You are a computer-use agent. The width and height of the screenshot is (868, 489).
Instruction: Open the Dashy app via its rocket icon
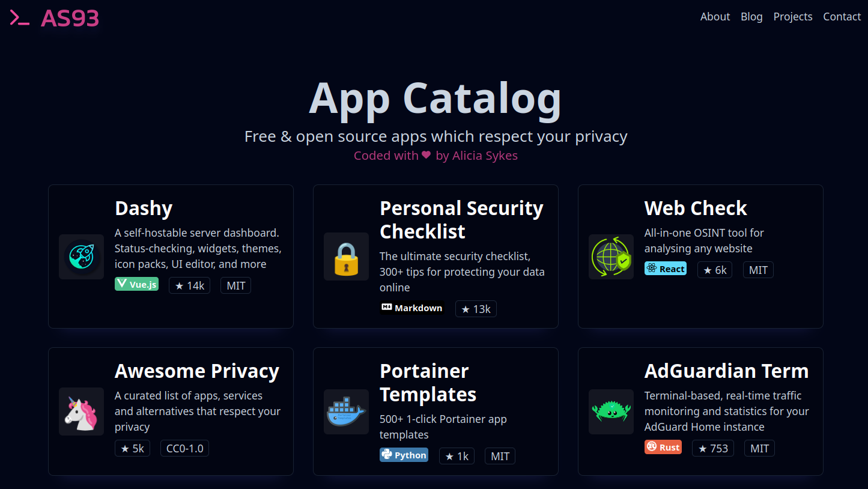coord(81,257)
